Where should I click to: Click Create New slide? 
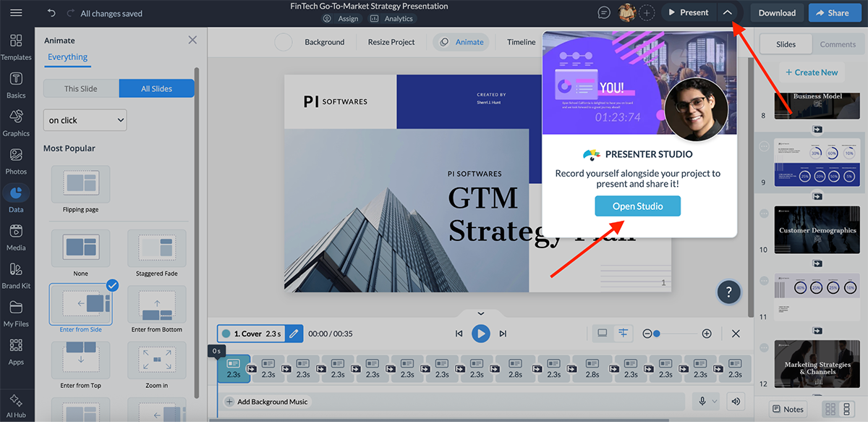(x=812, y=72)
